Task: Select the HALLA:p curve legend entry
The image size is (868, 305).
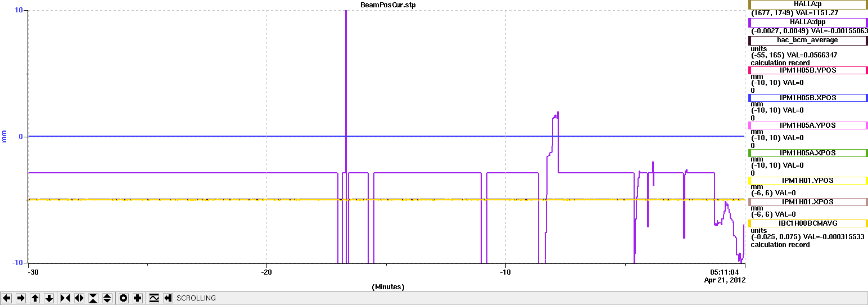Action: [x=808, y=5]
